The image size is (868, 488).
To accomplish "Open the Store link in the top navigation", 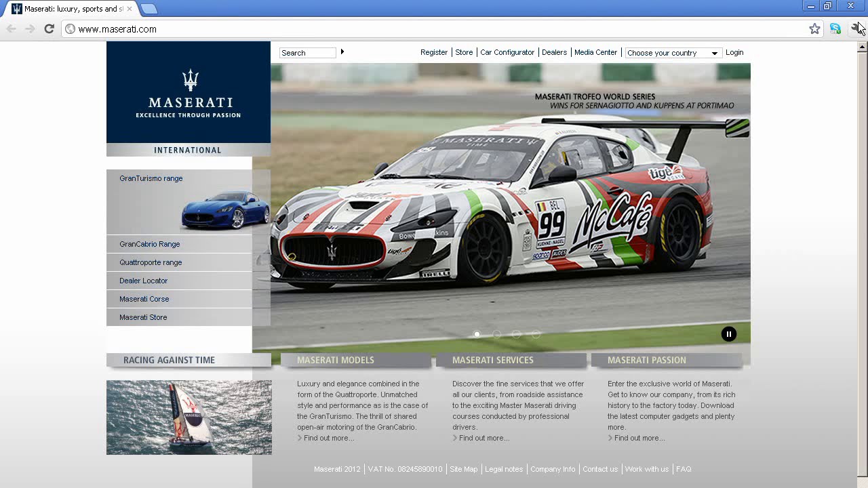I will (464, 52).
